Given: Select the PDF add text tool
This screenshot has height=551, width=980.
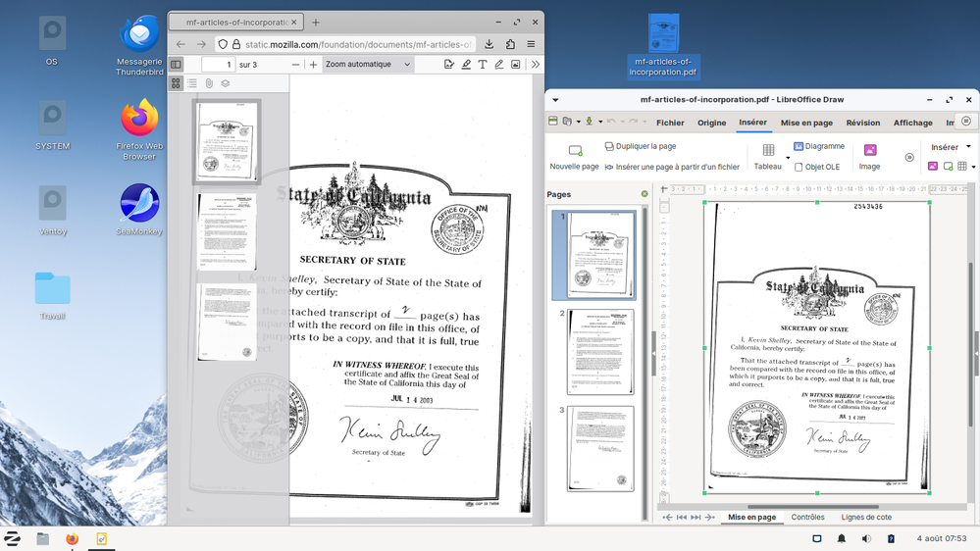Looking at the screenshot, I should click(x=482, y=65).
